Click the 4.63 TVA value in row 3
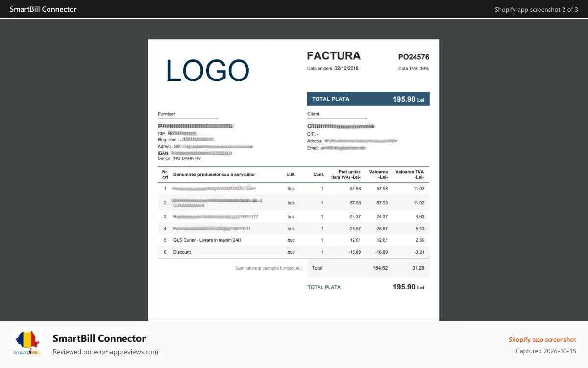The image size is (588, 368). [420, 216]
